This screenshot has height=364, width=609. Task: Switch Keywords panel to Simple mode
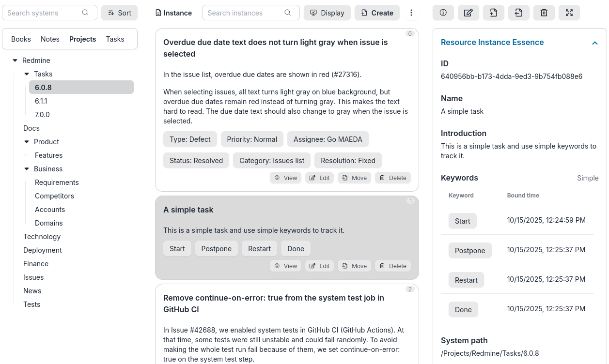588,178
